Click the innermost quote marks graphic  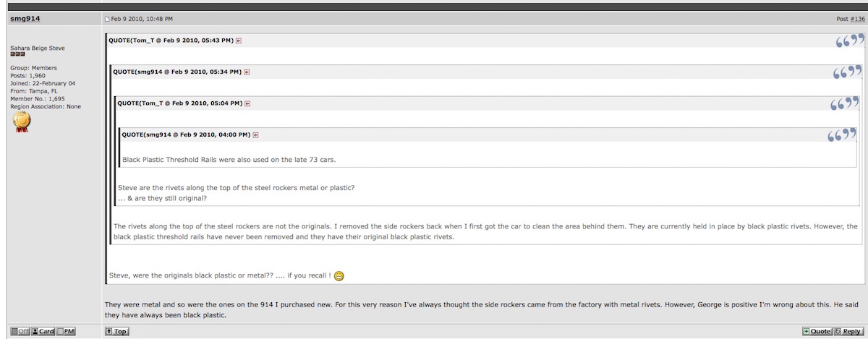coord(843,134)
